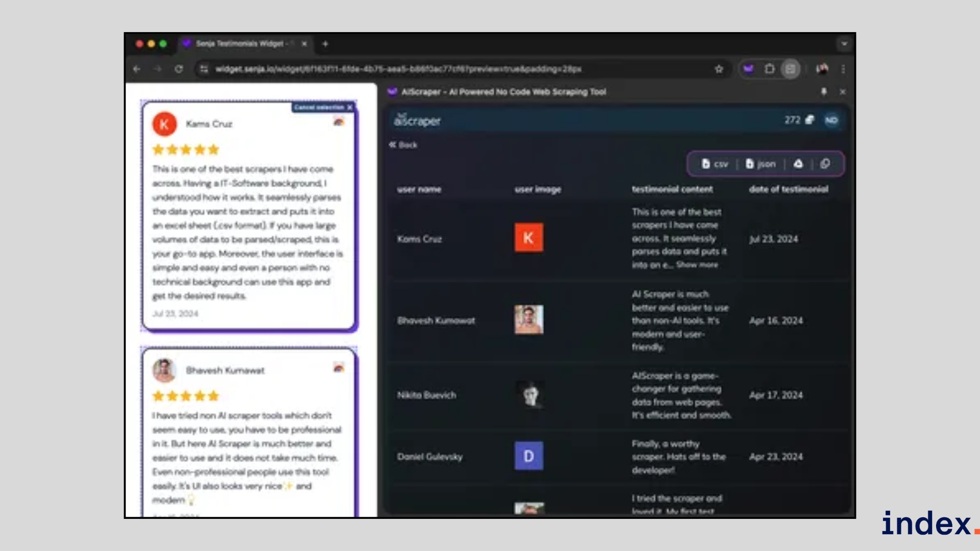980x551 pixels.
Task: Toggle the browser side panel icon
Action: click(x=791, y=69)
